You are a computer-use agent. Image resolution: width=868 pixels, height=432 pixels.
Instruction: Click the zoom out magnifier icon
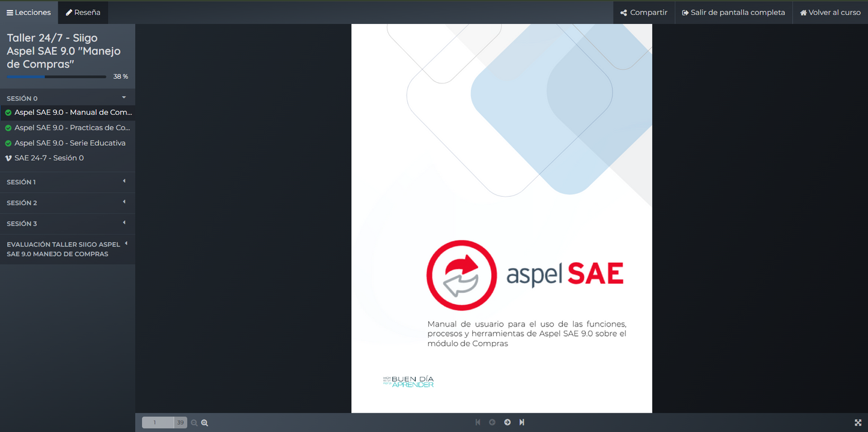tap(194, 423)
